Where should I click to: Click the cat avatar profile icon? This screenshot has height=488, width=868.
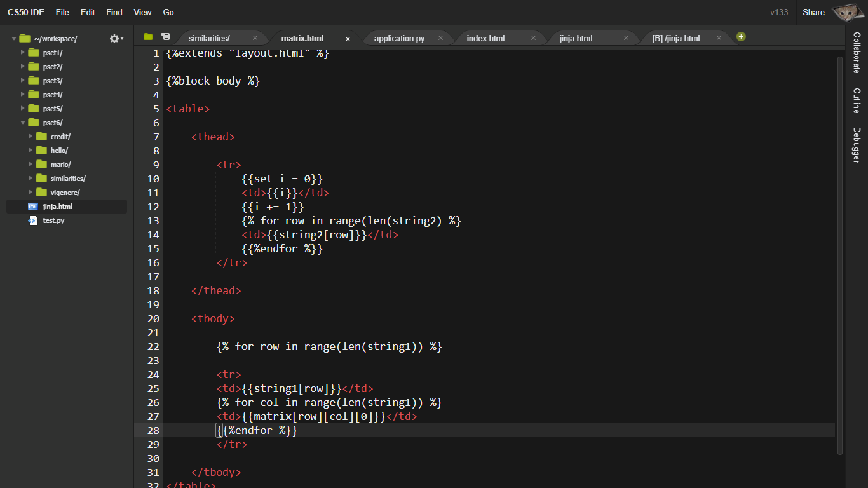(x=849, y=12)
